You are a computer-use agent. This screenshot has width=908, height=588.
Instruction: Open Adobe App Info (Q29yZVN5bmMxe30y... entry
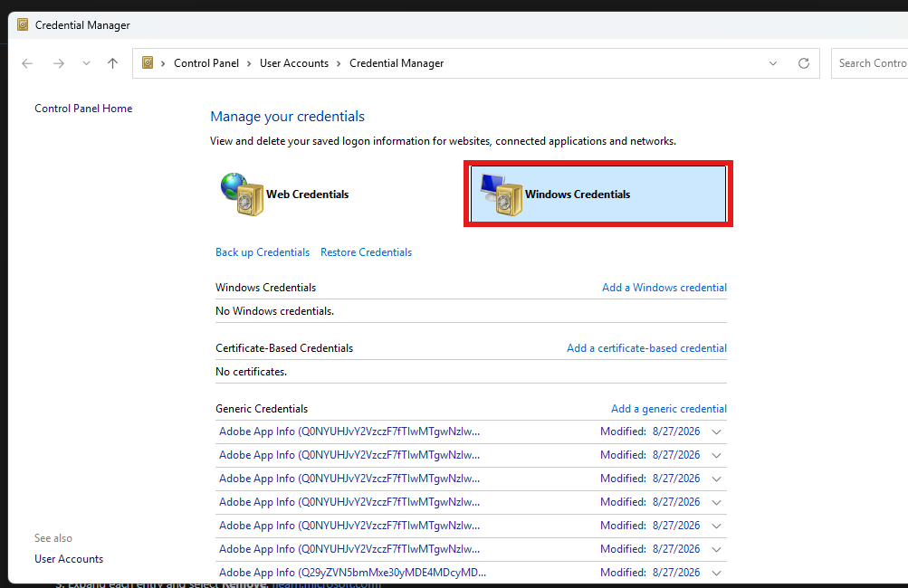(x=353, y=573)
